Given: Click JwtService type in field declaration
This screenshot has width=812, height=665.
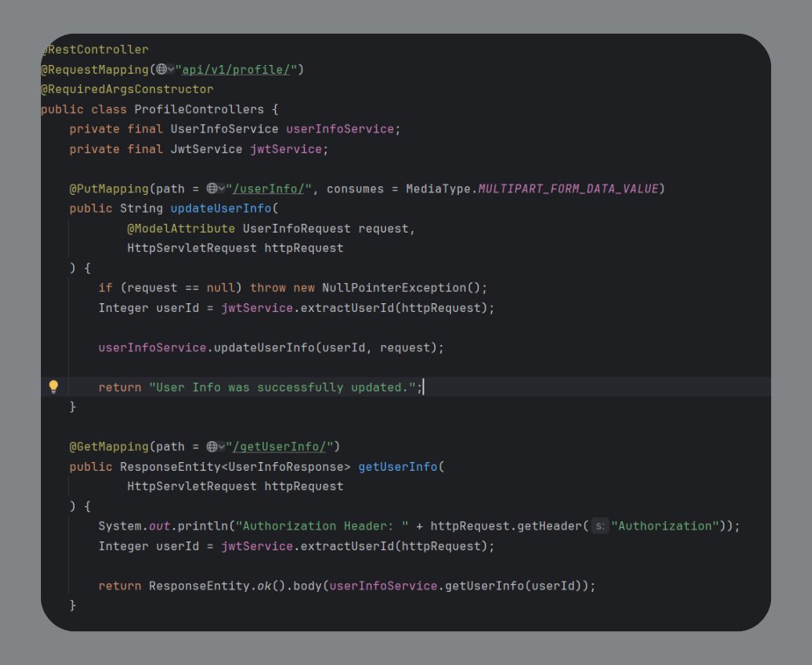Looking at the screenshot, I should click(207, 149).
